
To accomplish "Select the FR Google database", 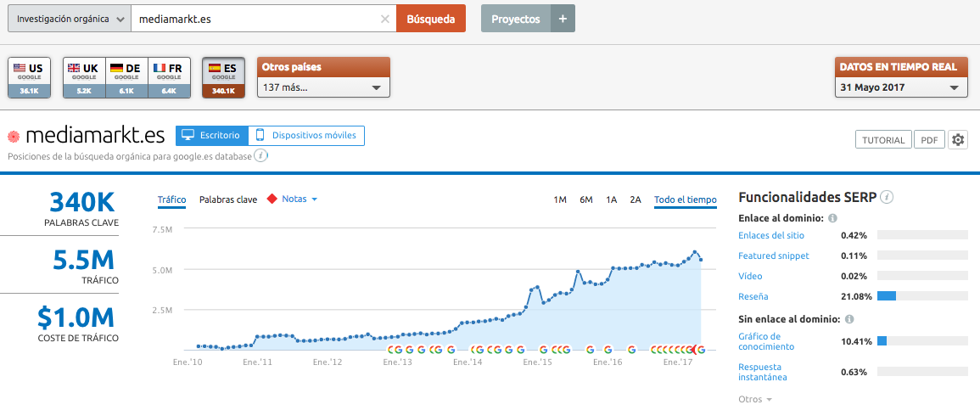I will click(x=169, y=77).
